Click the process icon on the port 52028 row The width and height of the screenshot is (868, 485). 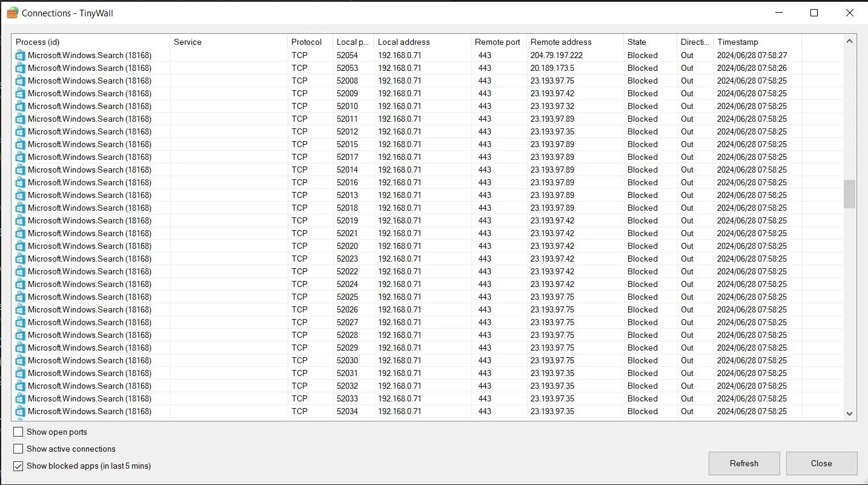pyautogui.click(x=21, y=335)
